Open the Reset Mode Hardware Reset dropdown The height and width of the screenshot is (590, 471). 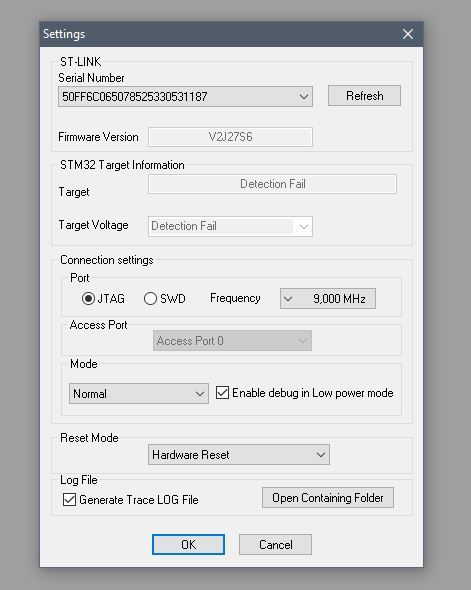(x=239, y=455)
